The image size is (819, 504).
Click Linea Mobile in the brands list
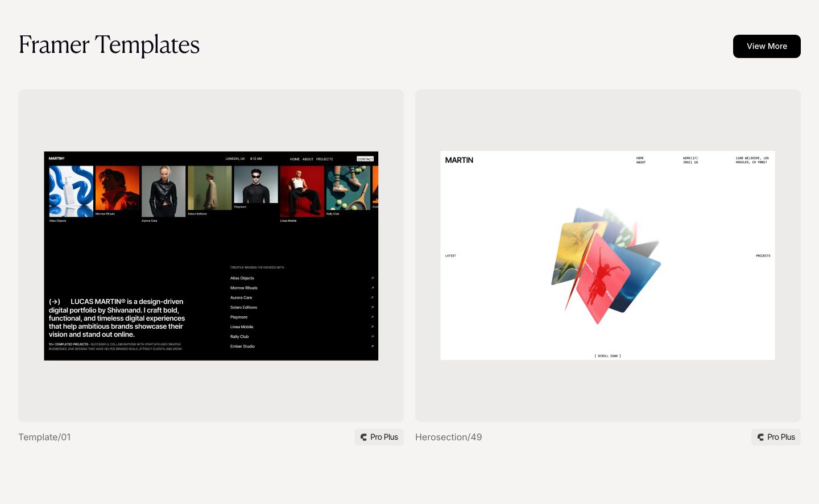pyautogui.click(x=242, y=327)
